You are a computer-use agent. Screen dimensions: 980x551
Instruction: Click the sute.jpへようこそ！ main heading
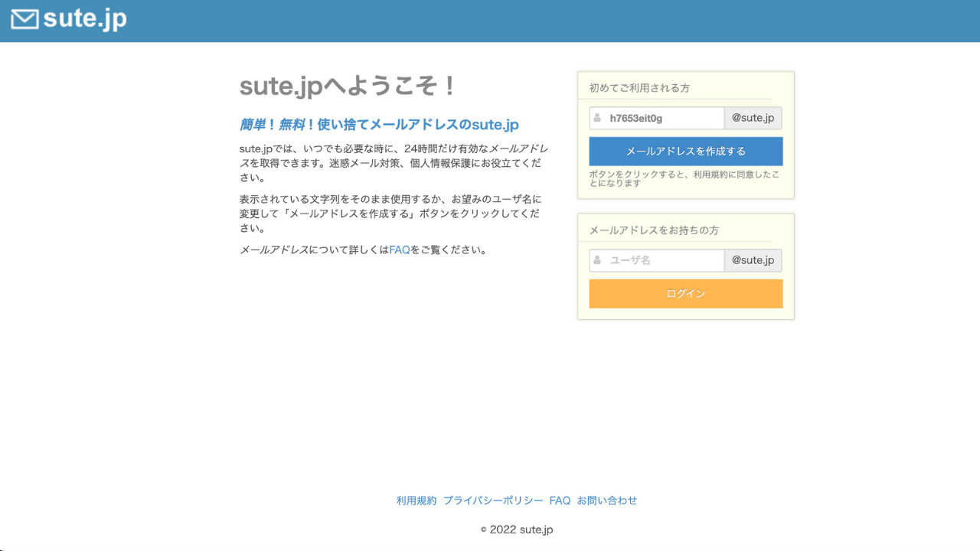click(x=348, y=86)
